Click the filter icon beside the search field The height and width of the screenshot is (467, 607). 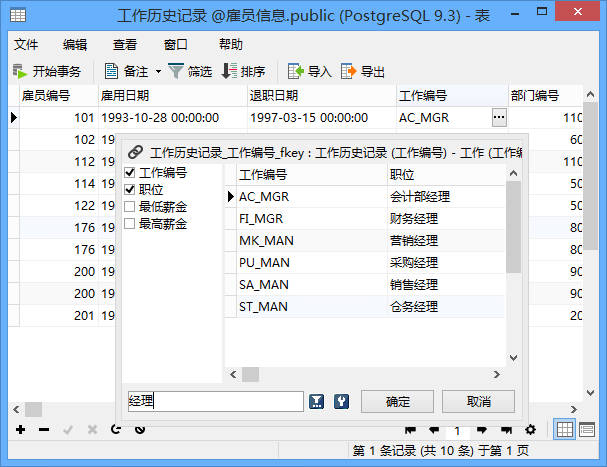tap(316, 402)
